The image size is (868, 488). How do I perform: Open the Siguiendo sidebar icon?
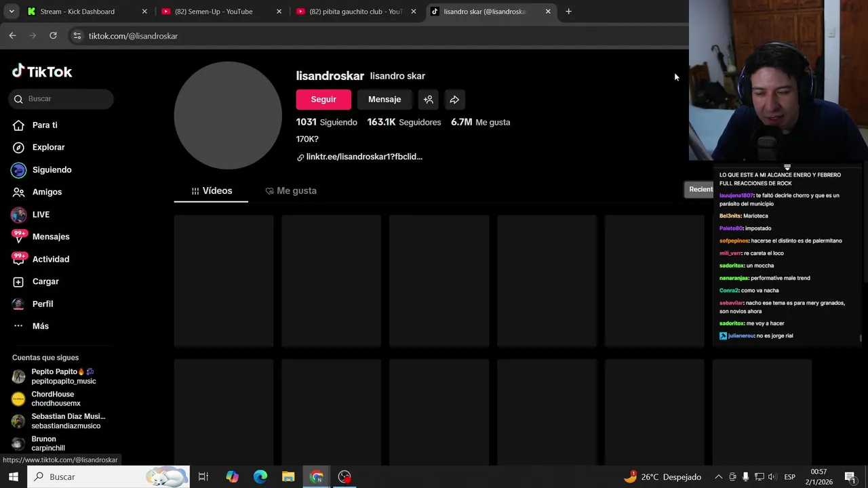click(18, 169)
